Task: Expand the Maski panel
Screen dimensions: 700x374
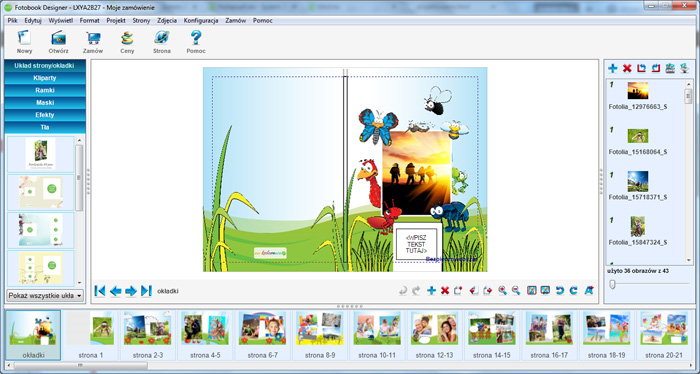Action: click(45, 103)
